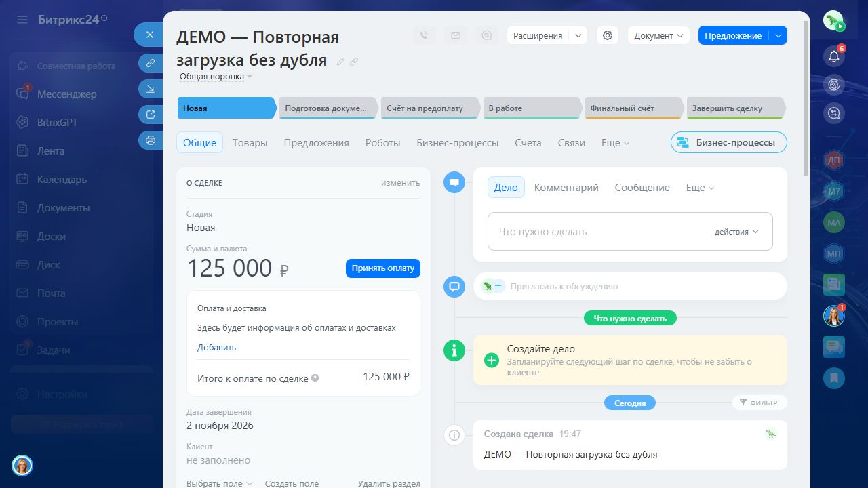Open the действия dropdown in activity field

pyautogui.click(x=736, y=232)
